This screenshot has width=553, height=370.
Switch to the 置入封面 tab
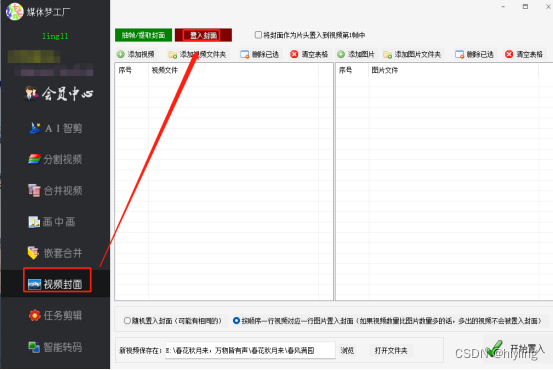tap(203, 35)
